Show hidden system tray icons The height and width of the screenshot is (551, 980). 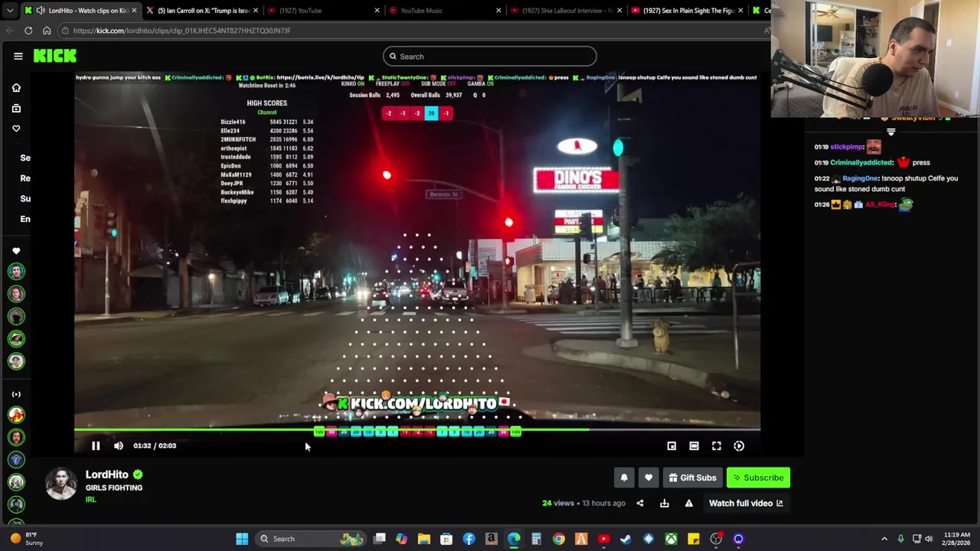click(884, 539)
